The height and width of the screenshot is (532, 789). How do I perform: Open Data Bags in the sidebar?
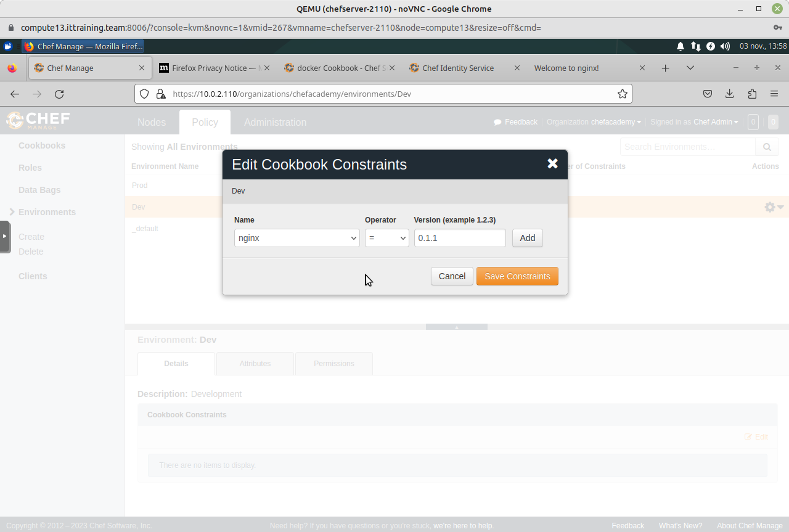39,190
